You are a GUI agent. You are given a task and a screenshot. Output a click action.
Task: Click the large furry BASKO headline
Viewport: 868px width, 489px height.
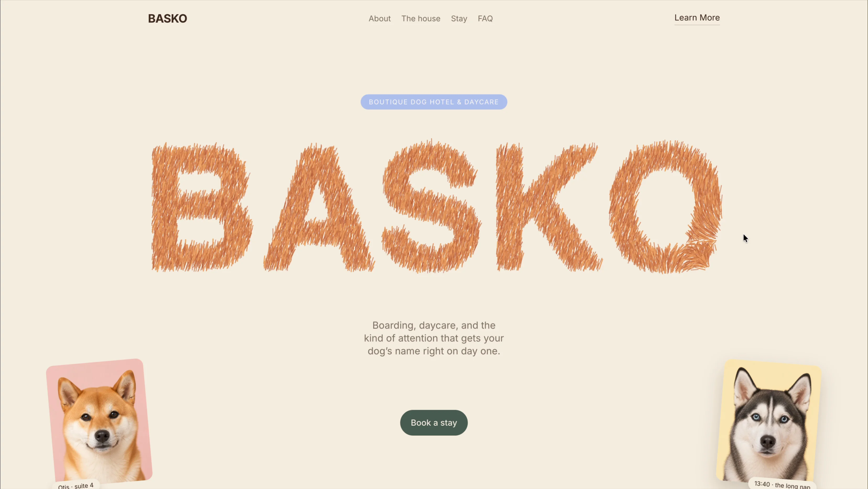click(437, 206)
